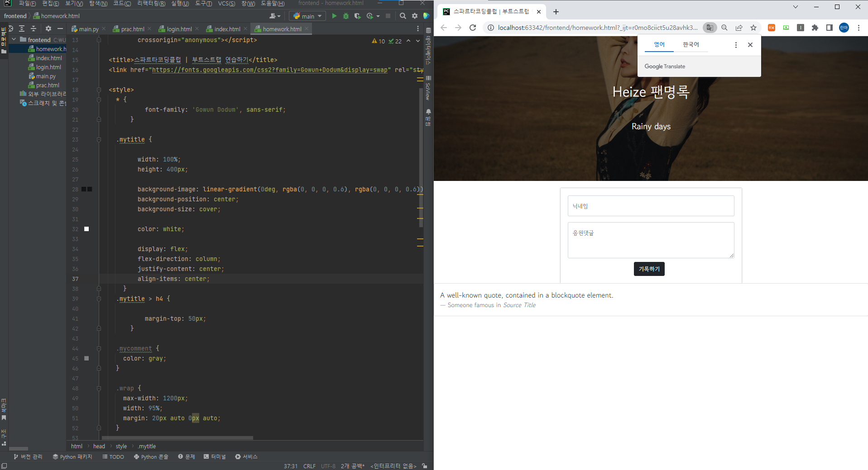Image resolution: width=868 pixels, height=470 pixels.
Task: Click the white color swatch at line 32
Action: 86,229
